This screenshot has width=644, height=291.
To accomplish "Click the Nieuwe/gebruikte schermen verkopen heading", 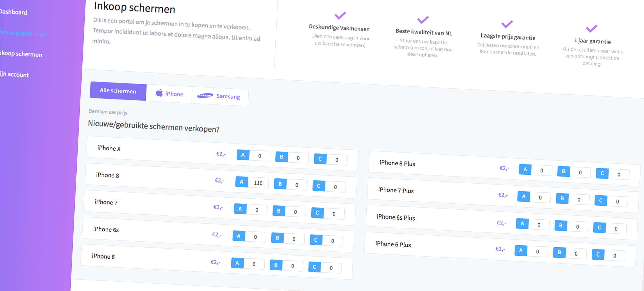I will [153, 126].
